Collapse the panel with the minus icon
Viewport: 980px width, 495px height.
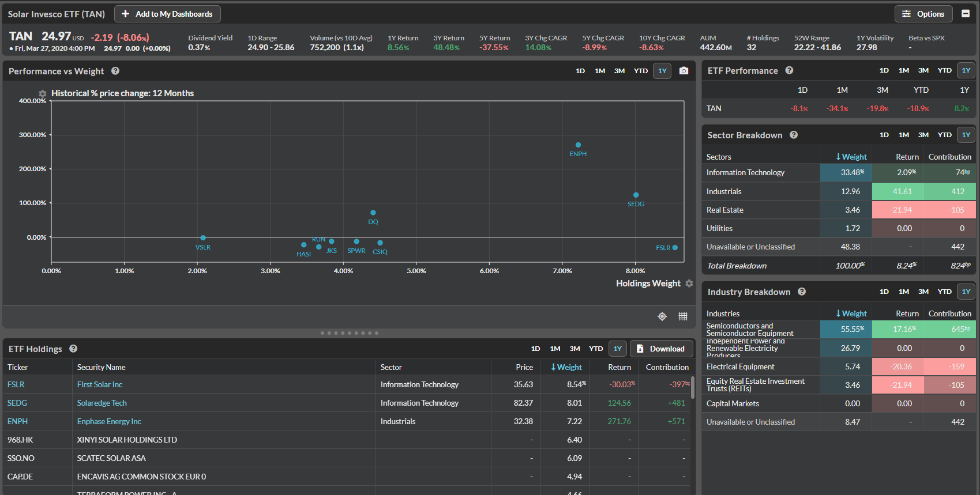click(x=965, y=14)
